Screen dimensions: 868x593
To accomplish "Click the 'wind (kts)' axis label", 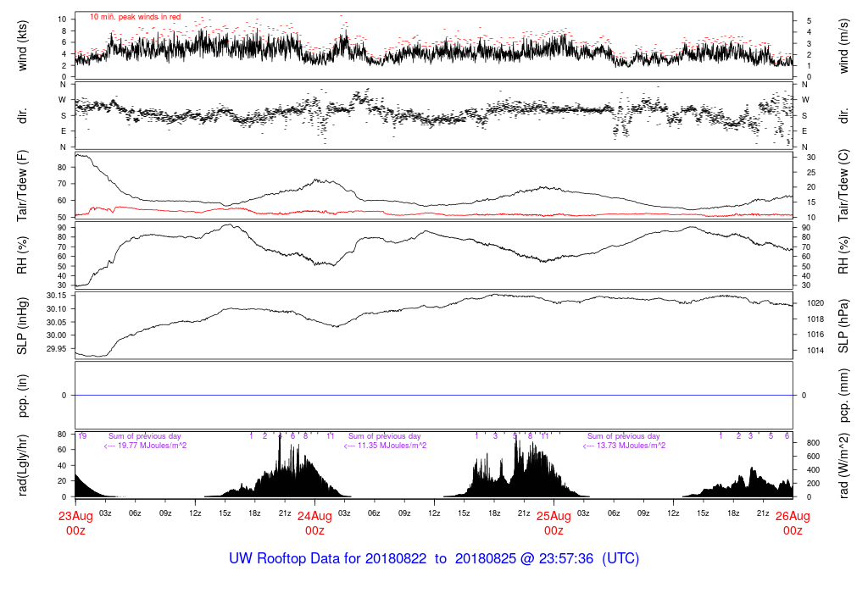I will pyautogui.click(x=22, y=46).
